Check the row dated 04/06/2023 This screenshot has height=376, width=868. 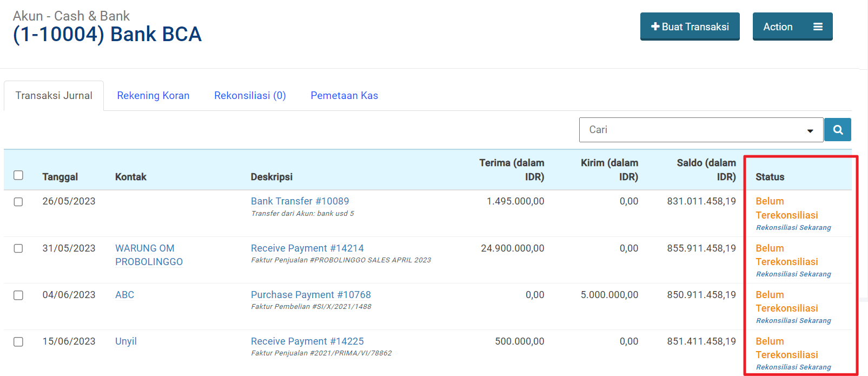(18, 295)
